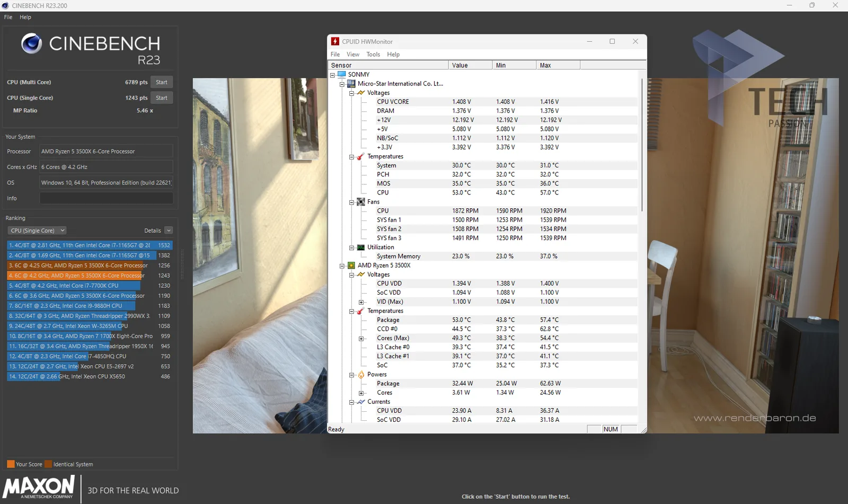The width and height of the screenshot is (848, 504).
Task: Start the CPU Single Core test
Action: tap(162, 98)
